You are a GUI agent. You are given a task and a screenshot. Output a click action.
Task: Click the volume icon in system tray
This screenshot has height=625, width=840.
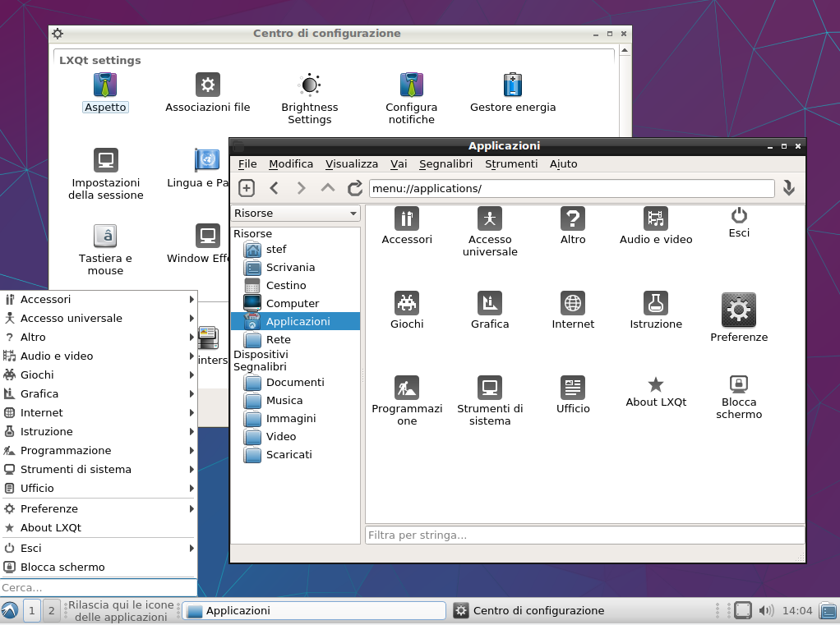[x=766, y=610]
